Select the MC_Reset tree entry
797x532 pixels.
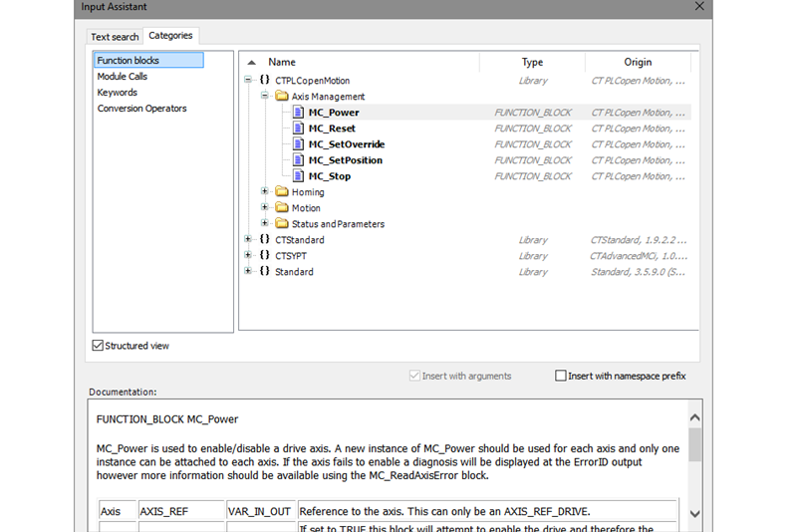pyautogui.click(x=332, y=129)
